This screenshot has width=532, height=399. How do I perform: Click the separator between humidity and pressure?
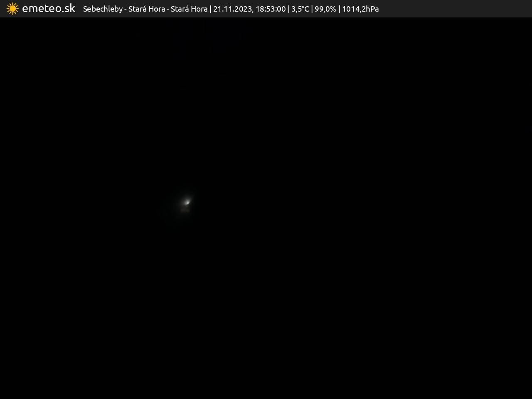pyautogui.click(x=339, y=9)
